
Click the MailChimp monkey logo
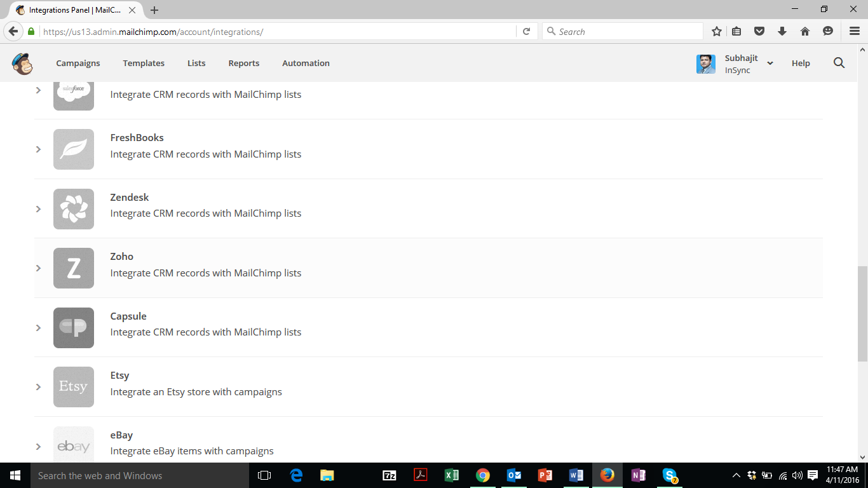22,64
